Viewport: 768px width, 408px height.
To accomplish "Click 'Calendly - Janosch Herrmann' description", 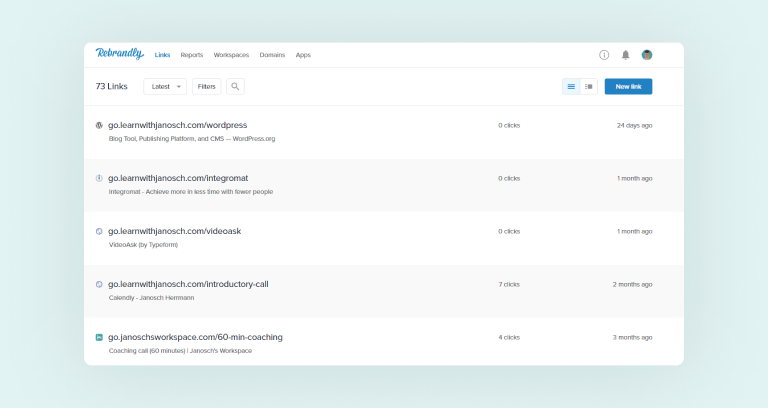I will point(151,297).
